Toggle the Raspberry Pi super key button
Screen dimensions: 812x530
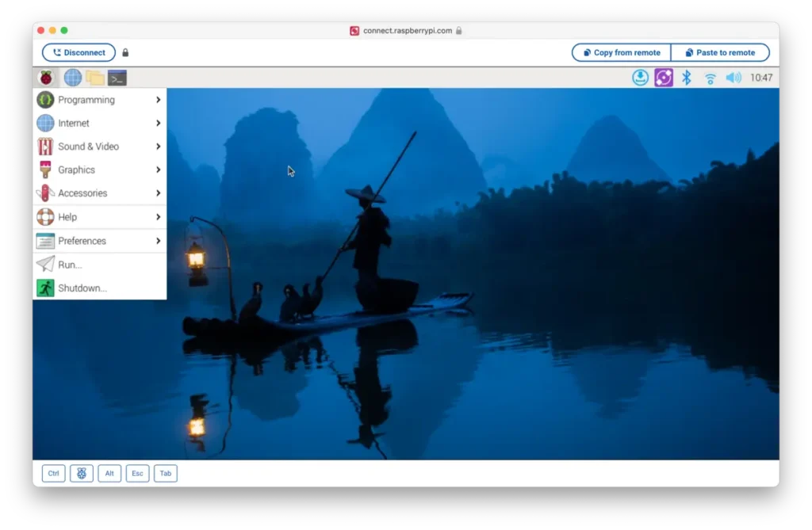(x=82, y=473)
